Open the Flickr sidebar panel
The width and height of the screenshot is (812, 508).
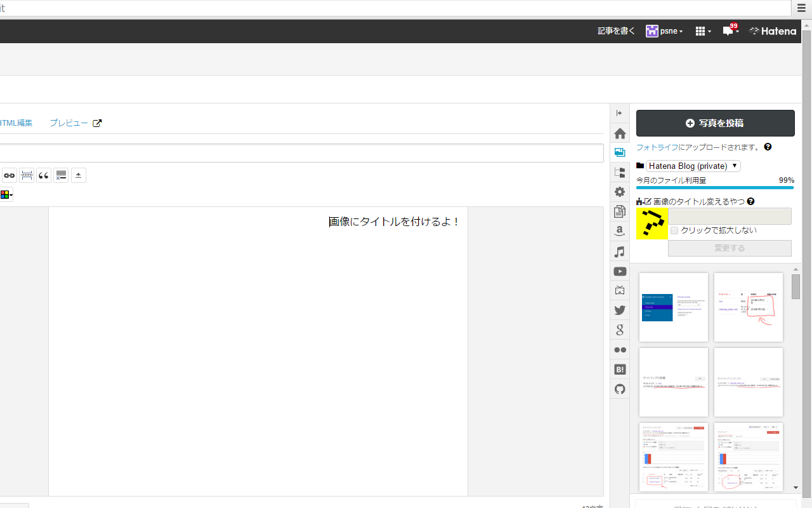(x=620, y=350)
